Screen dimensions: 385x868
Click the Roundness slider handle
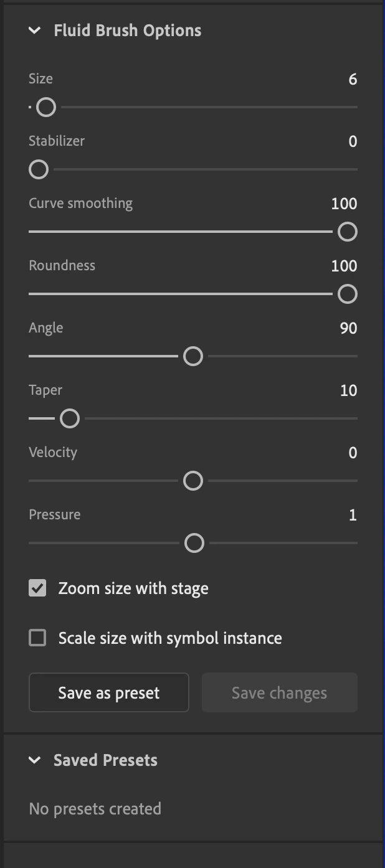click(347, 294)
